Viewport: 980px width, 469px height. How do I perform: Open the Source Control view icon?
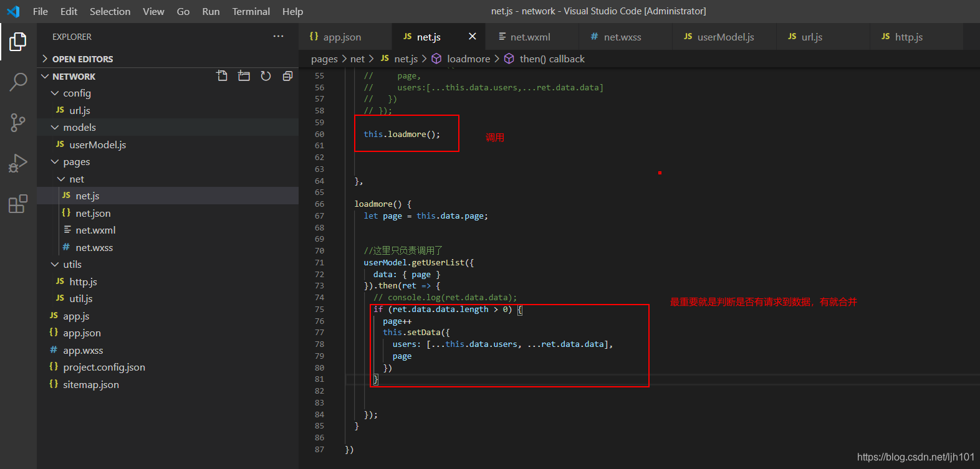click(18, 123)
